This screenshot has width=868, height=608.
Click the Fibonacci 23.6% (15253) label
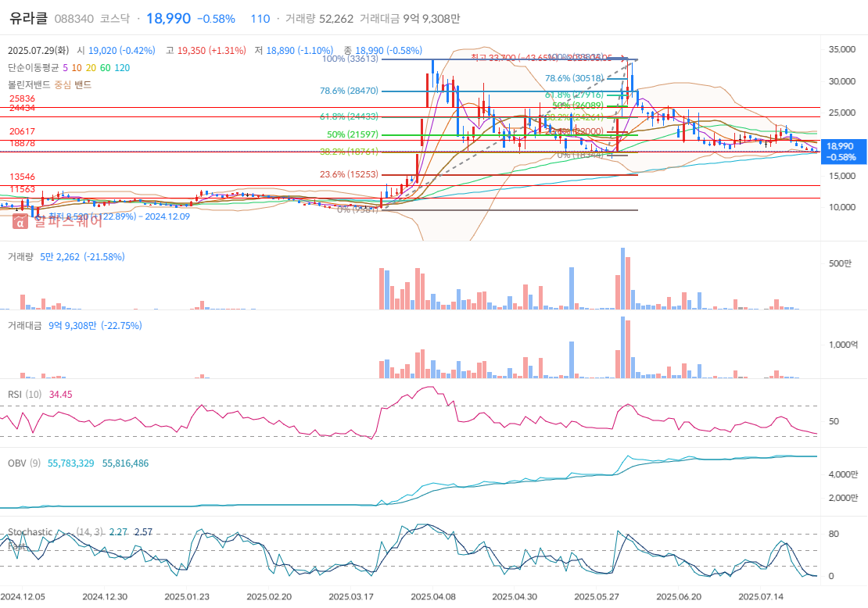pyautogui.click(x=350, y=174)
